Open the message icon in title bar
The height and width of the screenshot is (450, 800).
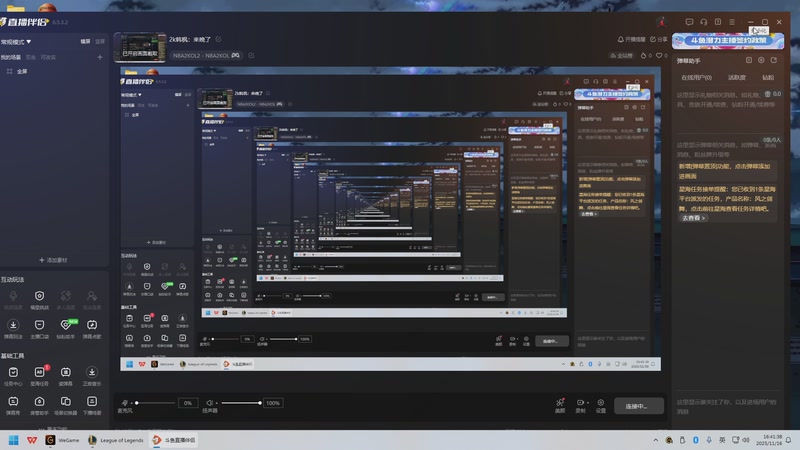(689, 22)
